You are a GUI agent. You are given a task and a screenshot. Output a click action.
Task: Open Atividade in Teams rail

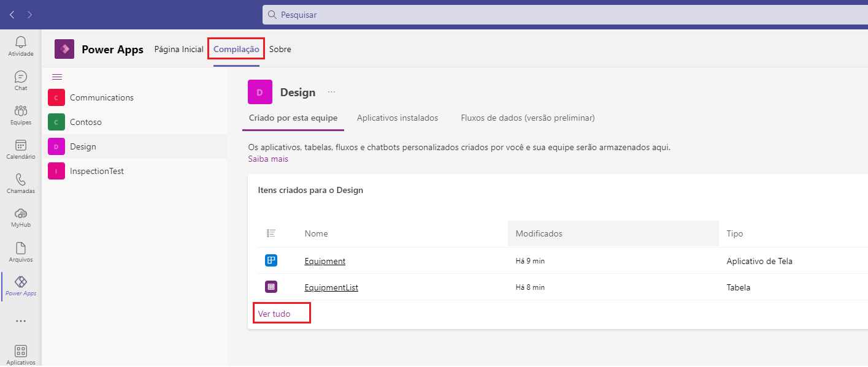tap(21, 46)
